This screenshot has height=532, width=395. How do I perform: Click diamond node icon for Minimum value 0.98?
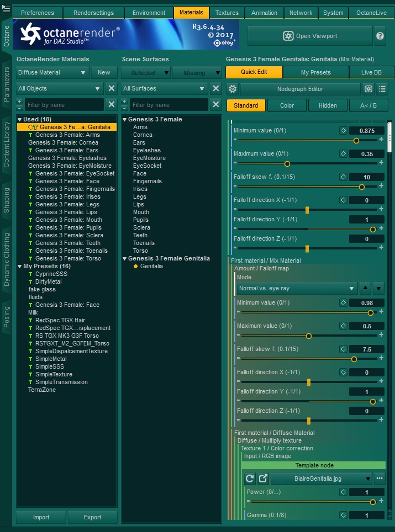pyautogui.click(x=343, y=302)
